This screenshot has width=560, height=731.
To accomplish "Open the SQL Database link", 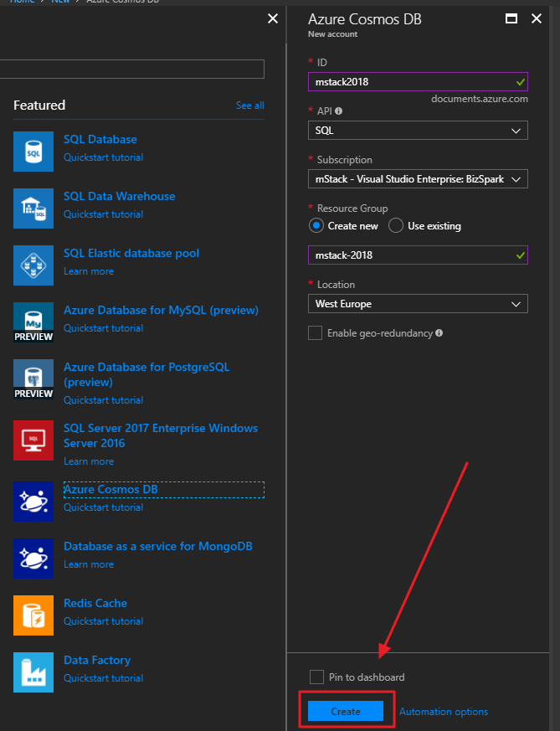I will pos(100,139).
